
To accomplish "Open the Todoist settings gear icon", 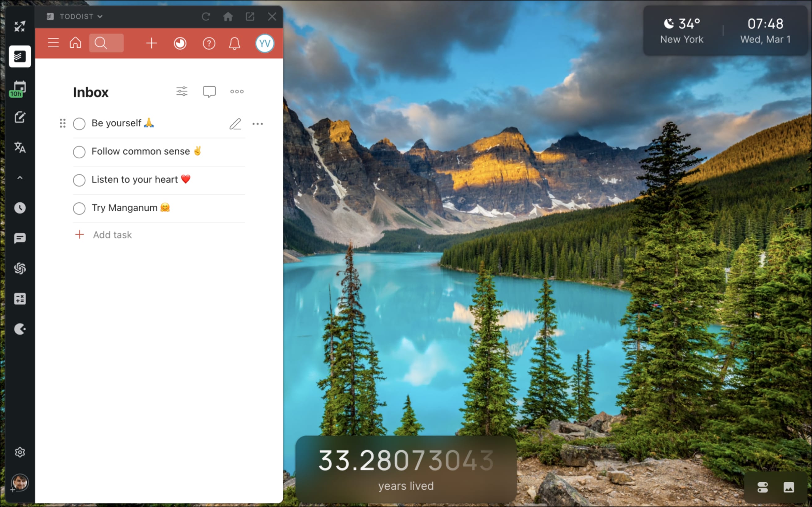I will pyautogui.click(x=20, y=452).
